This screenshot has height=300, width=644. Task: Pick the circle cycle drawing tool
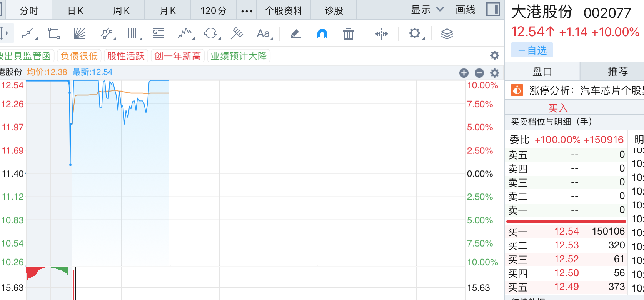tap(211, 33)
